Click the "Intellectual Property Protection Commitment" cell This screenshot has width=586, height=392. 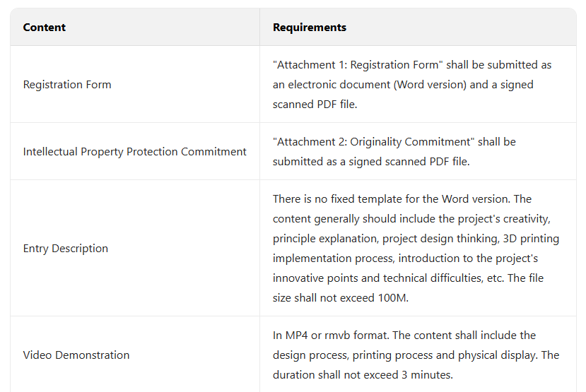coord(135,152)
